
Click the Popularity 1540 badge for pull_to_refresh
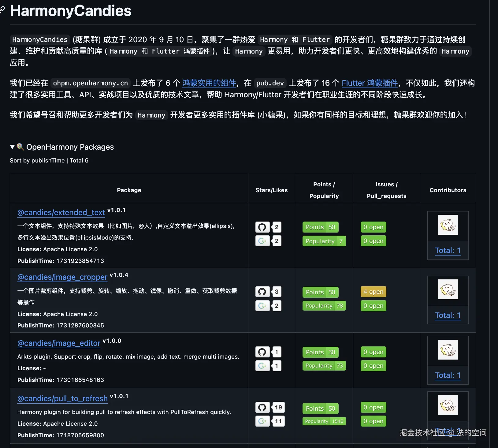(x=324, y=421)
